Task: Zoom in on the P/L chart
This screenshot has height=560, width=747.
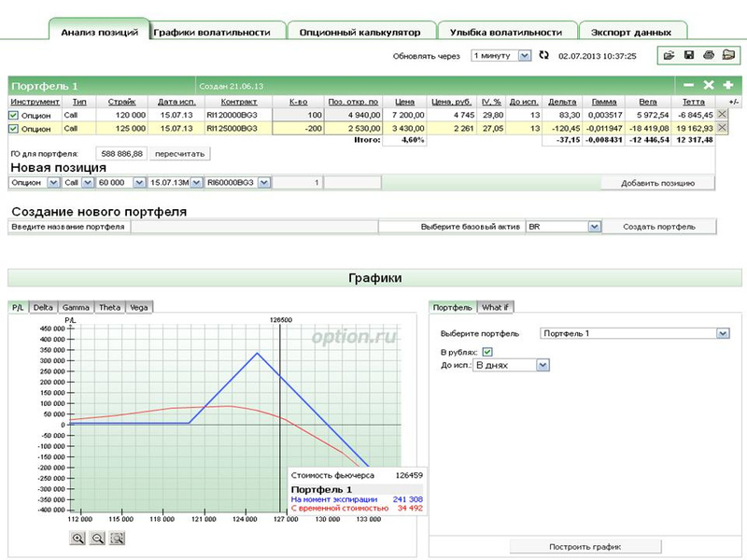Action: (78, 538)
